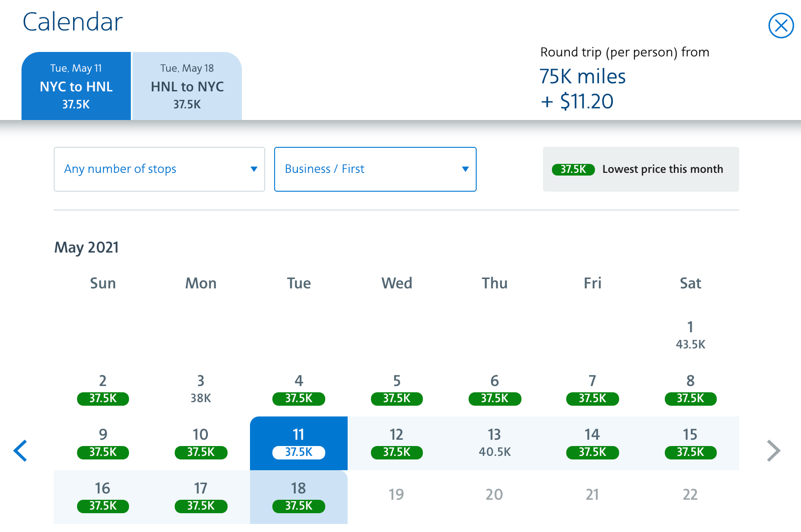Select Saturday May 8 date
Screen dimensions: 801x532
pos(690,389)
